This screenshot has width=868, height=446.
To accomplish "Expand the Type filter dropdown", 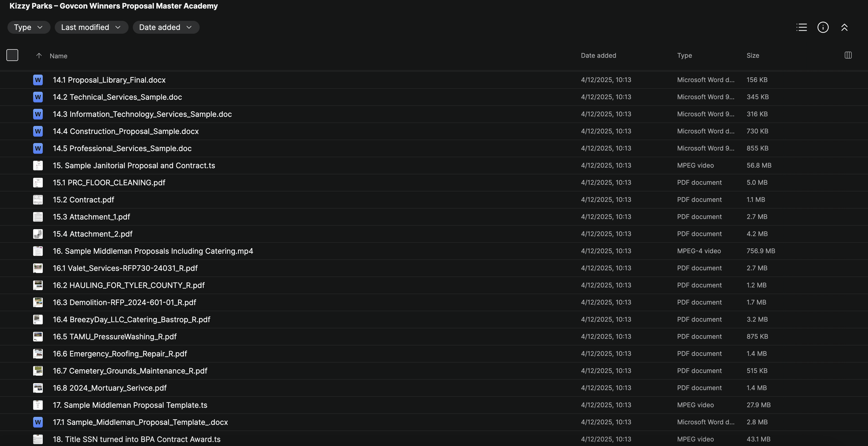I will [x=29, y=27].
